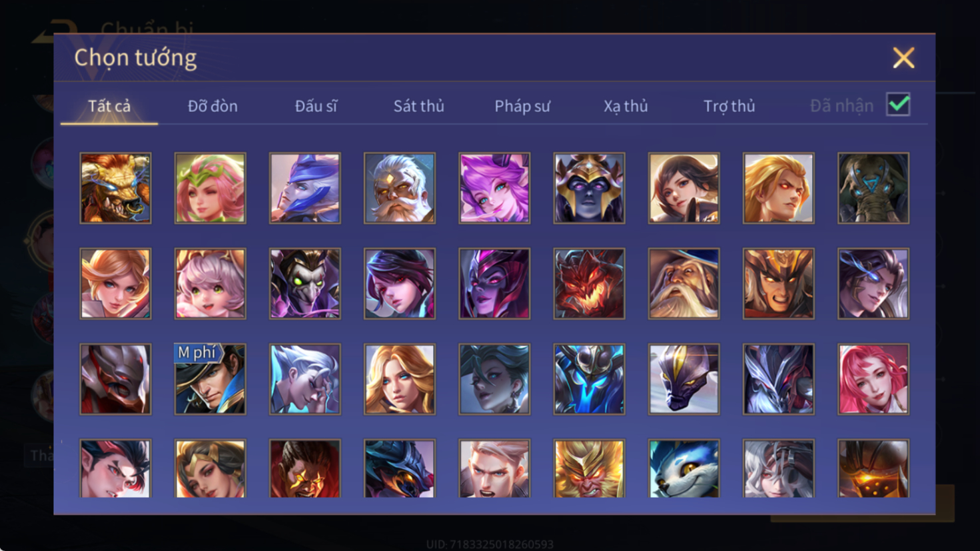980x551 pixels.
Task: Select the hero tagged 'M phí'
Action: (210, 379)
